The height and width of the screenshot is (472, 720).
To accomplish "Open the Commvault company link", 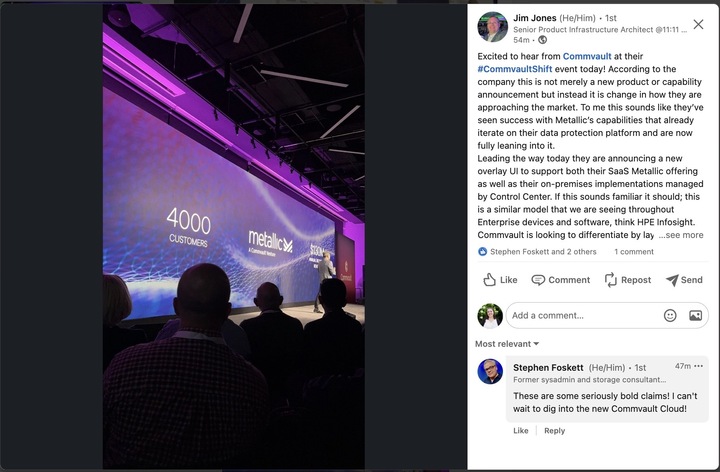I will coord(587,56).
